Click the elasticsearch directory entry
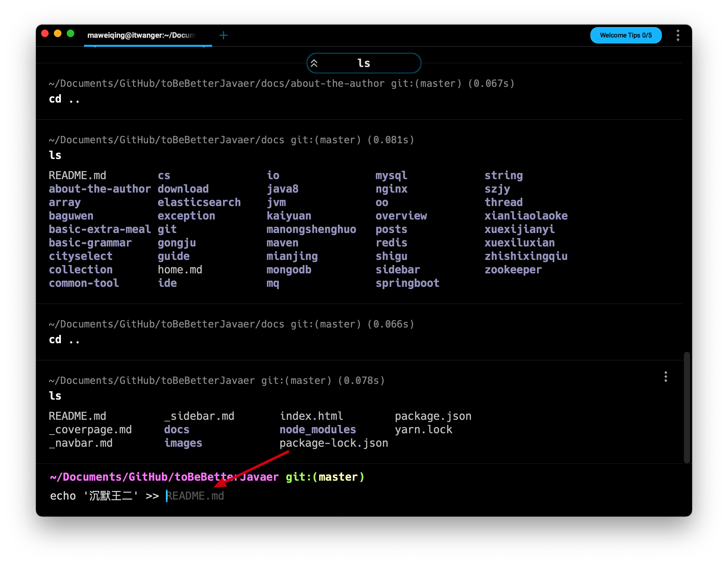The height and width of the screenshot is (564, 728). (199, 202)
